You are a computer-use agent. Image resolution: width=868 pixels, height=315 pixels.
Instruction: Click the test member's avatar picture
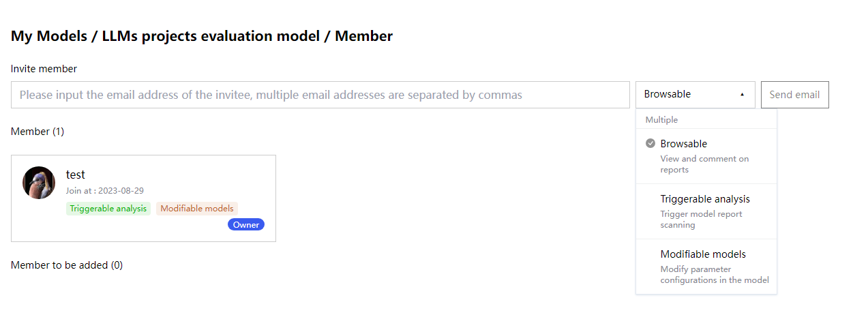(x=39, y=183)
